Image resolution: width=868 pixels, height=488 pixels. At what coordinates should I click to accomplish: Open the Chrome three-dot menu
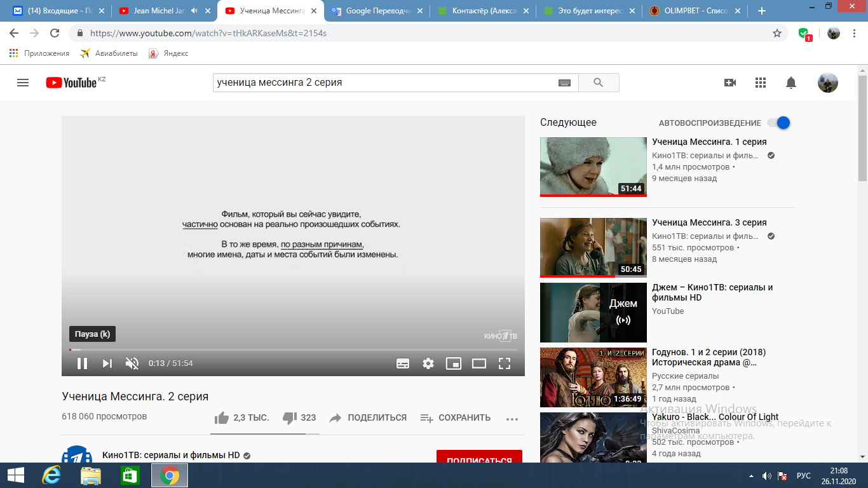(855, 33)
